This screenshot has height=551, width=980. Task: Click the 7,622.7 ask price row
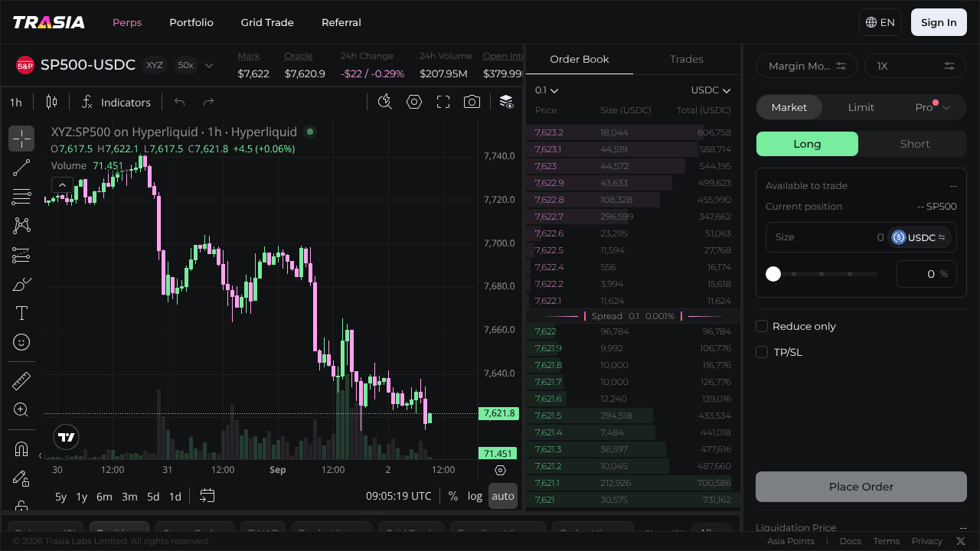(x=632, y=217)
